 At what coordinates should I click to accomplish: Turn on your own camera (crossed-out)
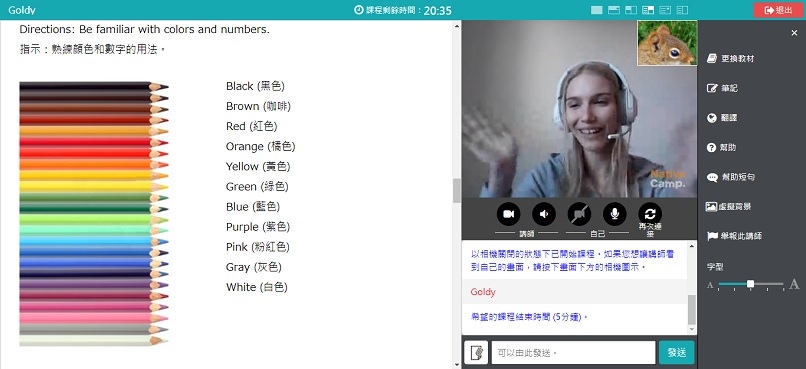click(579, 214)
